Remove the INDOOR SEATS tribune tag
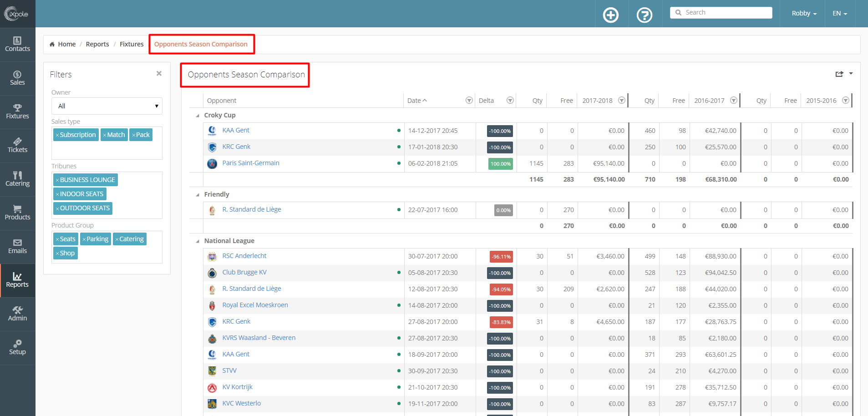The width and height of the screenshot is (868, 416). (x=57, y=194)
